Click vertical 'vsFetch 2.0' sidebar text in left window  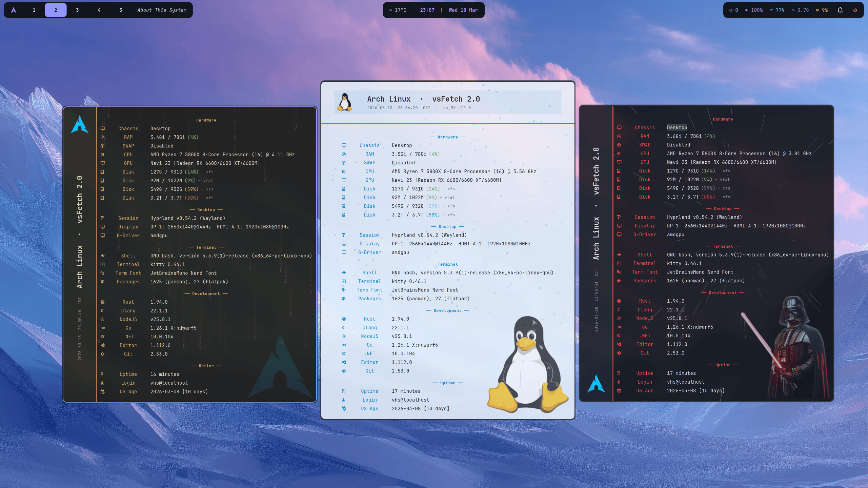tap(80, 199)
